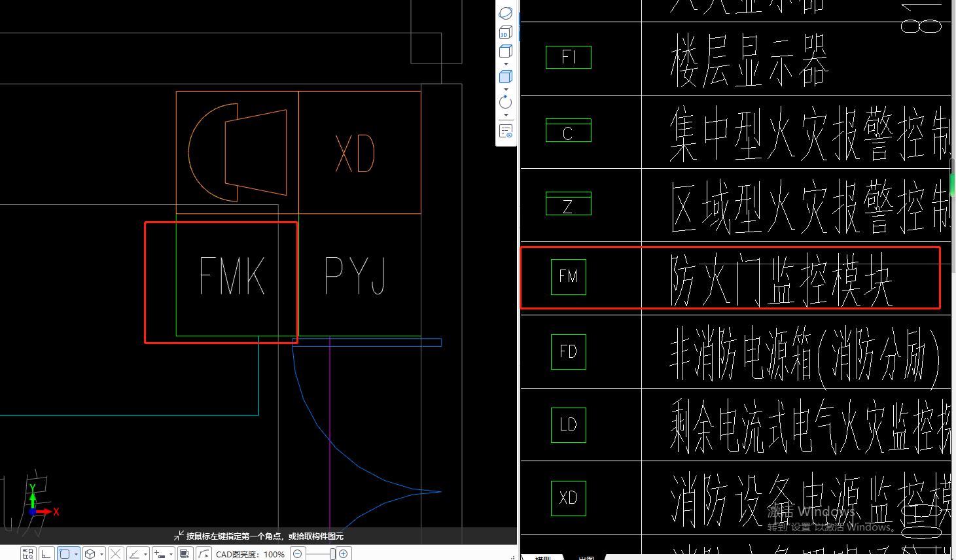Open dropdown next to 3D box icon
Viewport: 956px width, 560px height.
point(101,554)
